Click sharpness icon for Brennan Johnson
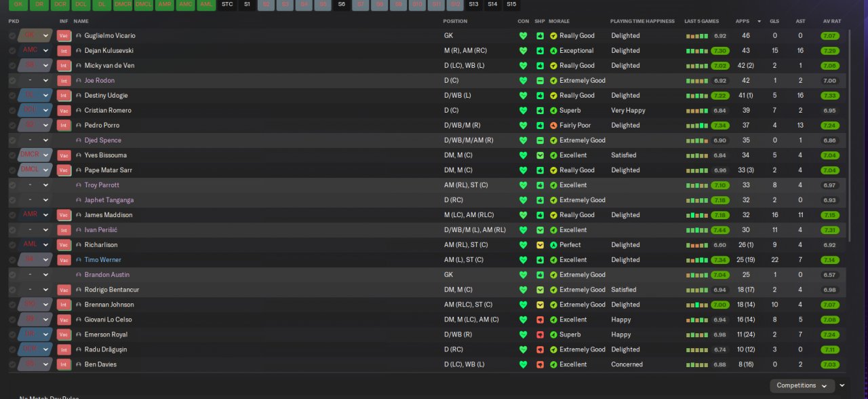 540,304
